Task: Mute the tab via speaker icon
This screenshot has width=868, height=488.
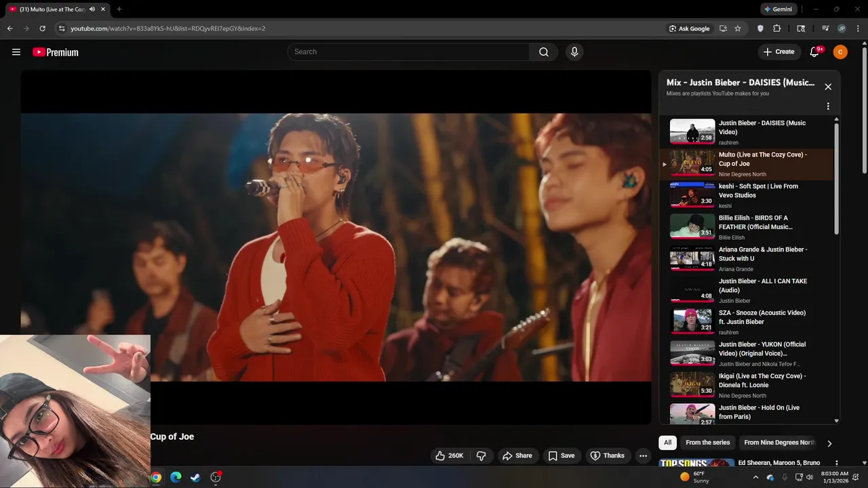Action: [92, 9]
